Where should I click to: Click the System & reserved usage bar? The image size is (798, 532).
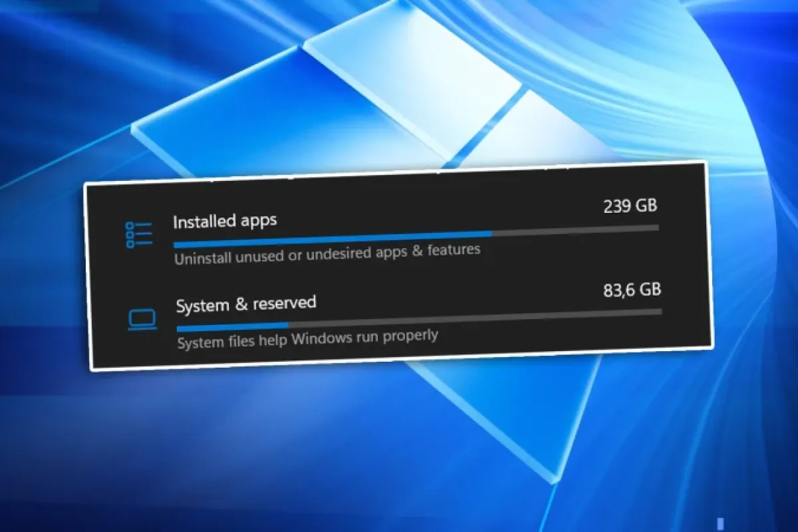[x=419, y=319]
